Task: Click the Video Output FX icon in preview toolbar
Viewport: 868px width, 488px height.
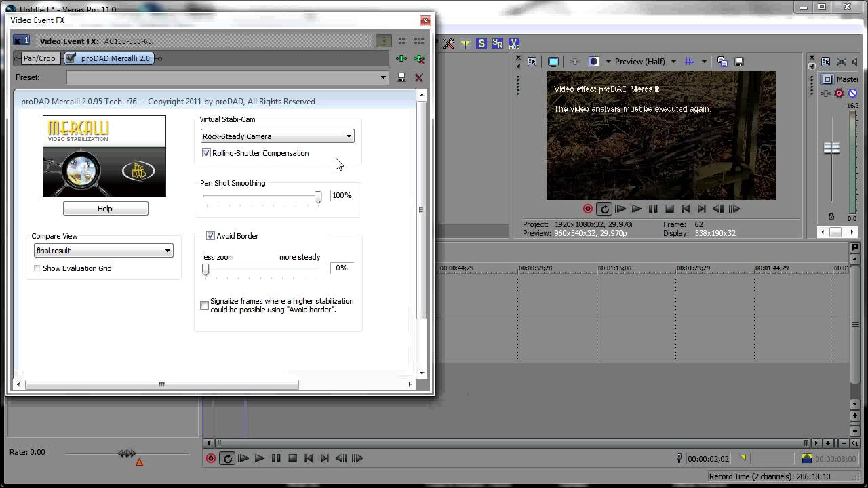Action: 575,62
